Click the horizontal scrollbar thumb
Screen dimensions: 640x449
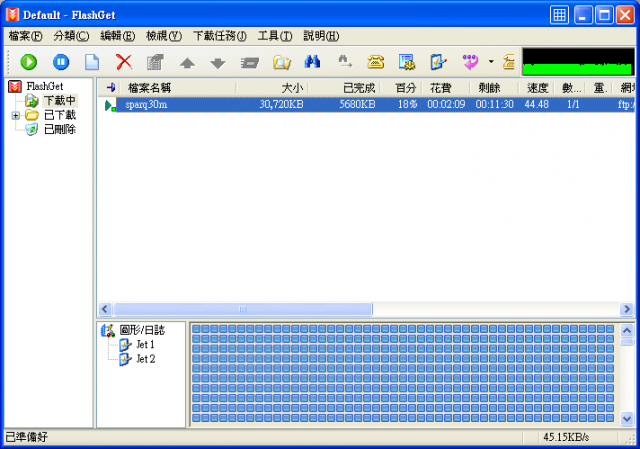click(x=243, y=309)
